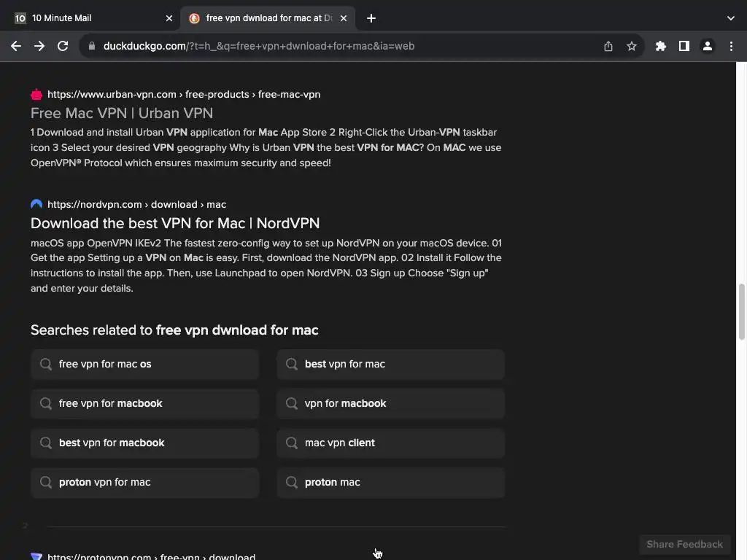Share this page via the share icon
747x560 pixels.
[608, 46]
